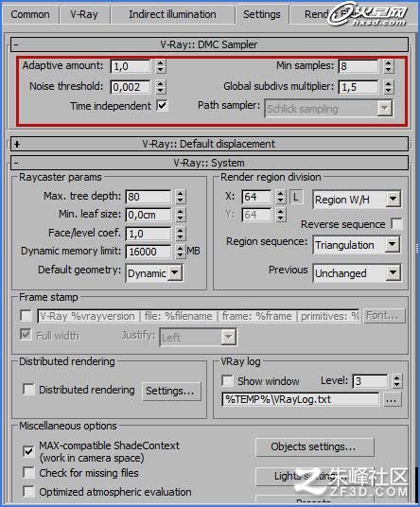
Task: Enable the Distributed rendering checkbox
Action: click(x=29, y=390)
